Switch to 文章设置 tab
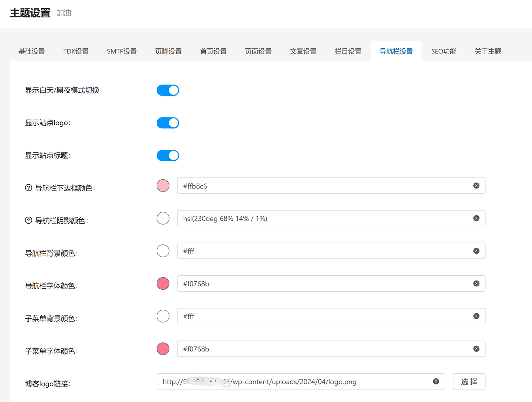Screen dimensions: 532x402 click(303, 51)
